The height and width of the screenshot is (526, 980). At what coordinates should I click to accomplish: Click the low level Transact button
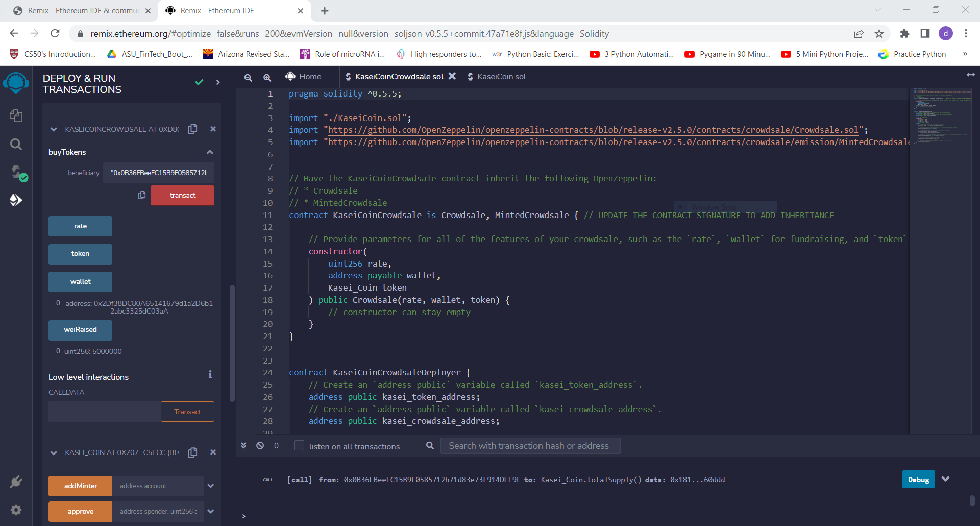pos(187,412)
